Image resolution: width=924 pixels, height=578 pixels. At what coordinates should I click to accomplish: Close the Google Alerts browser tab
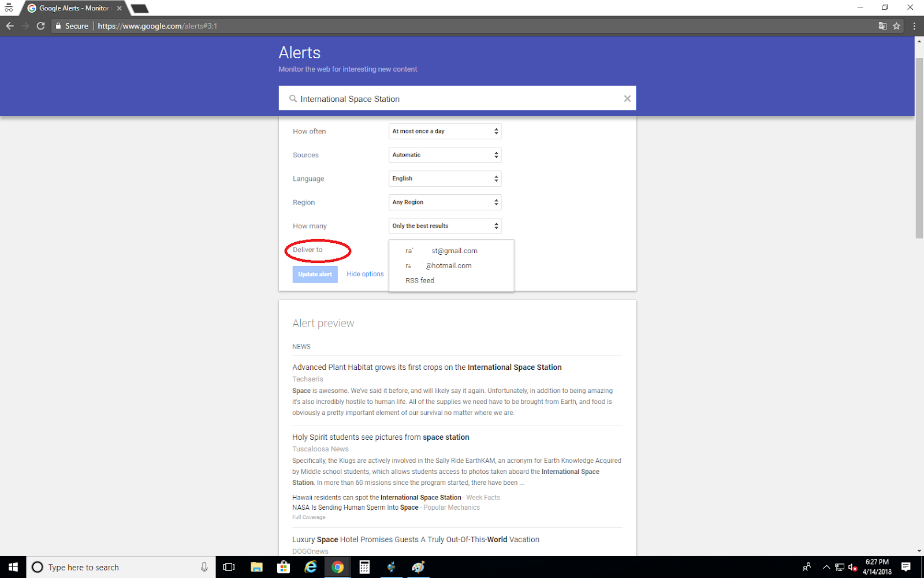[119, 8]
